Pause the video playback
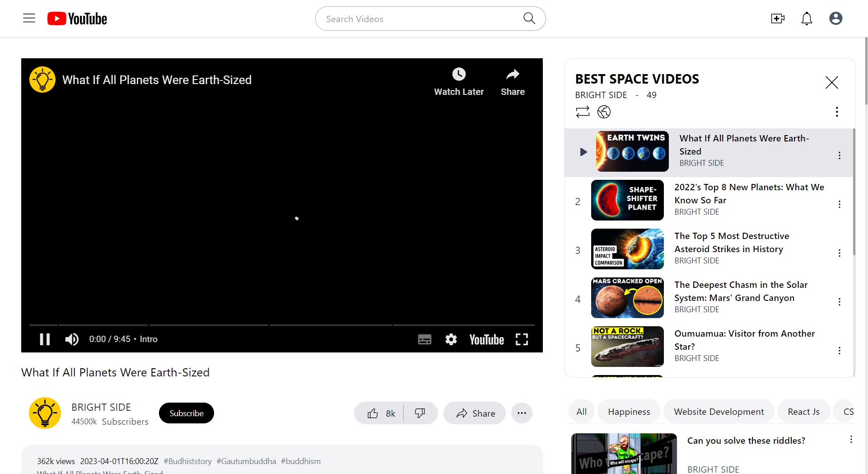 pos(45,339)
